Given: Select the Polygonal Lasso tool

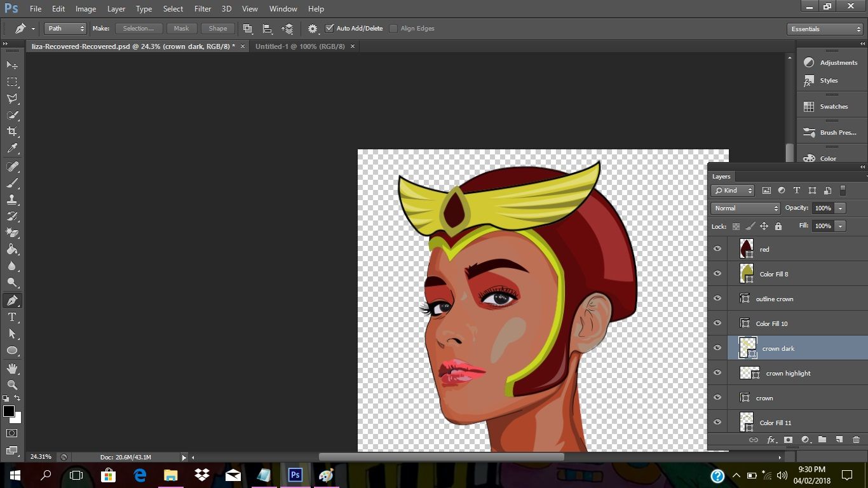Looking at the screenshot, I should tap(12, 98).
